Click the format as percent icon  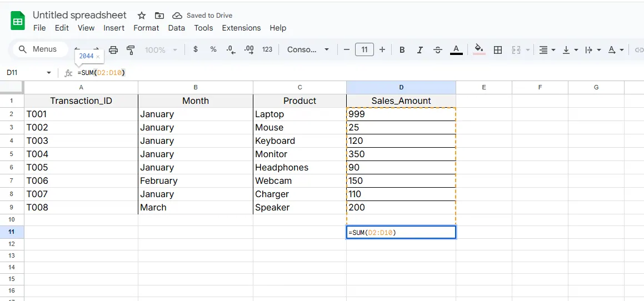(213, 49)
